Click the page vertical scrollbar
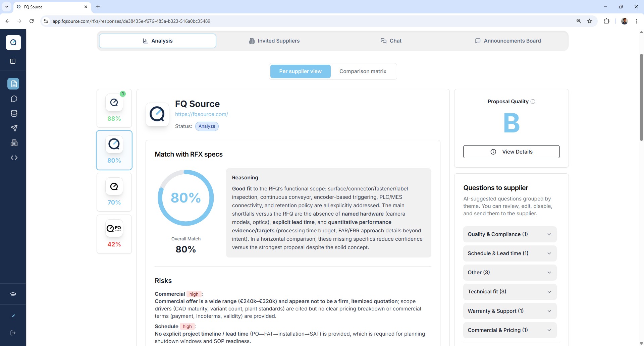This screenshot has width=644, height=346. (x=641, y=97)
